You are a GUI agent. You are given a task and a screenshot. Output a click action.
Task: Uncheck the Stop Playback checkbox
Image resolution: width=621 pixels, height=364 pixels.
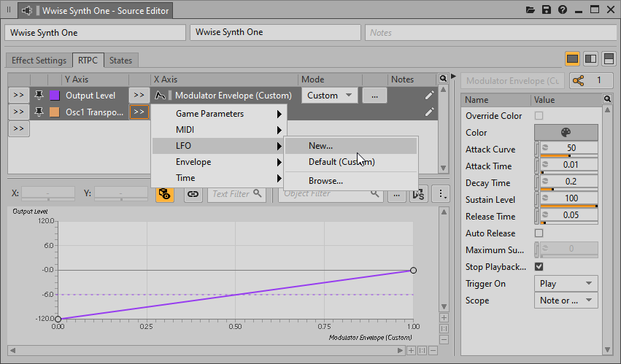[x=539, y=266]
